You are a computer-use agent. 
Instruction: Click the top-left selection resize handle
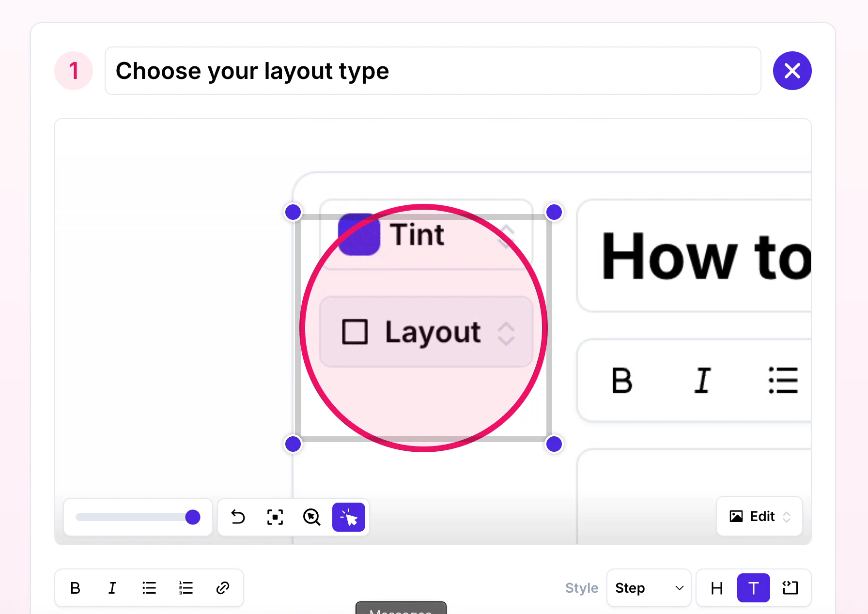293,212
